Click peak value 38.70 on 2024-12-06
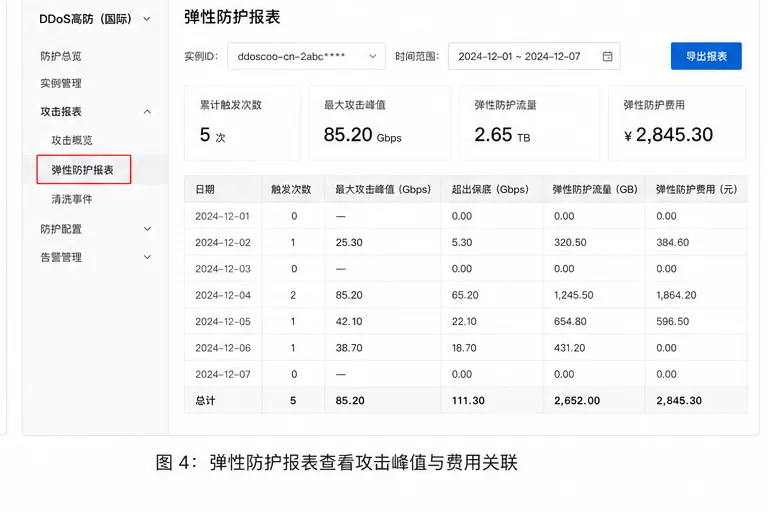 click(x=349, y=348)
